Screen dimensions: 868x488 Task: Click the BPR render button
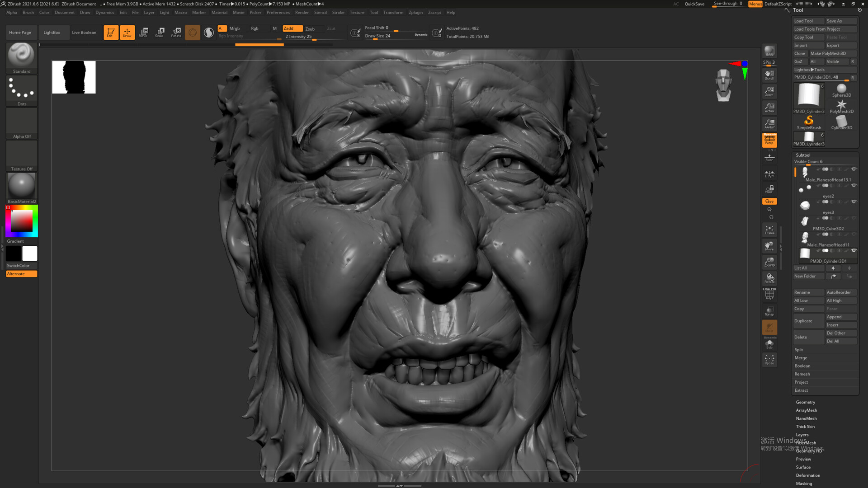[x=769, y=51]
